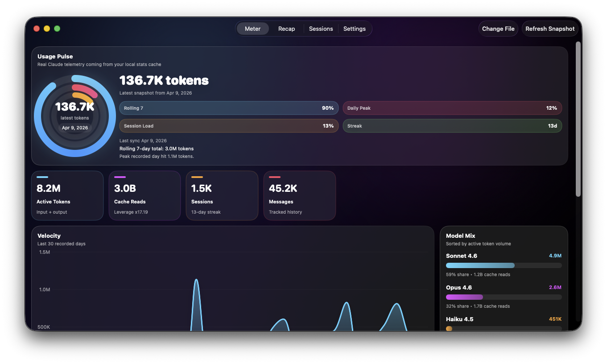Click the vertical scrollbar thumb
Viewport: 607px width, 364px height.
pos(578,119)
